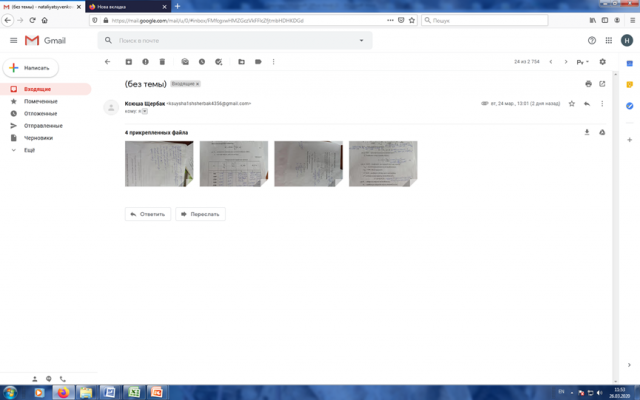
Task: Open the Firefox application menu
Action: click(633, 20)
